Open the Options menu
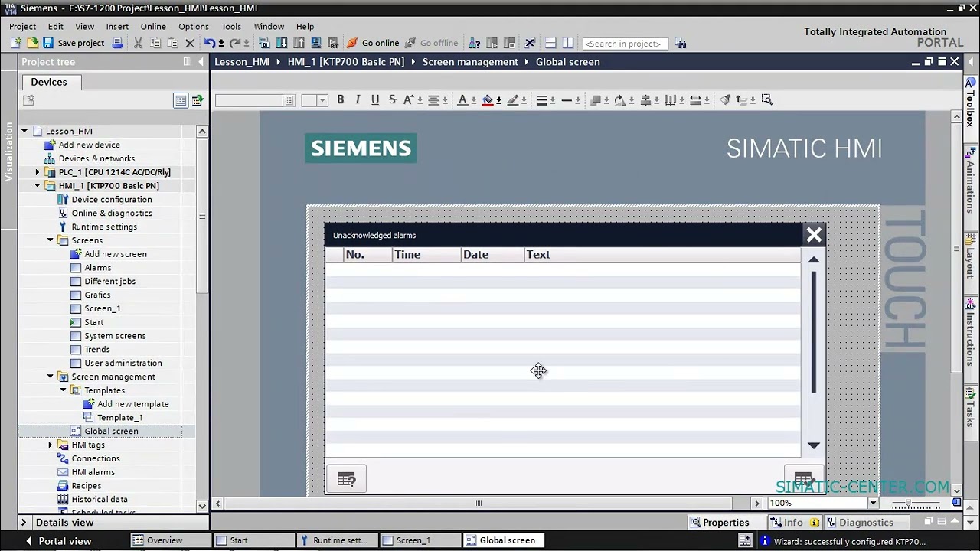This screenshot has height=551, width=980. tap(194, 26)
